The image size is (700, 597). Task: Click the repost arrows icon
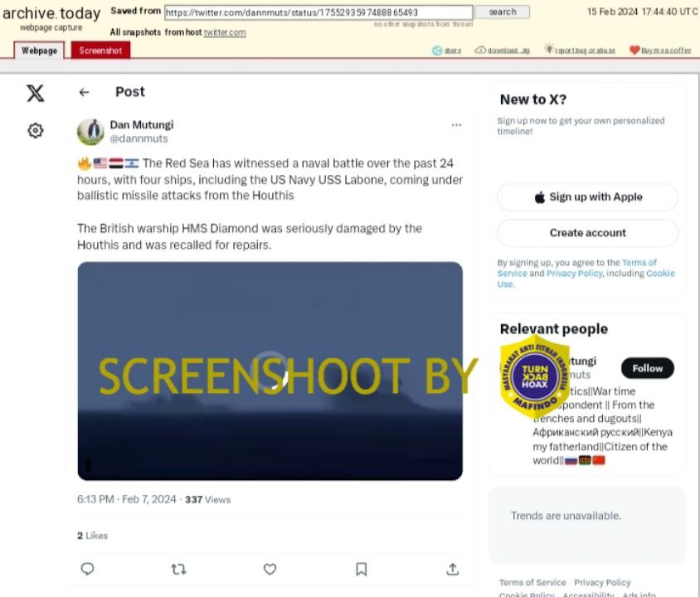[x=178, y=569]
